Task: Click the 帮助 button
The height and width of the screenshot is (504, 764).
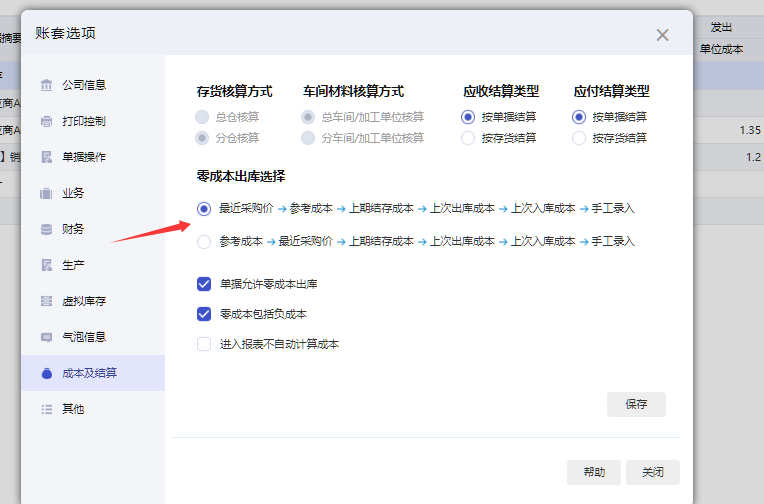Action: tap(594, 472)
